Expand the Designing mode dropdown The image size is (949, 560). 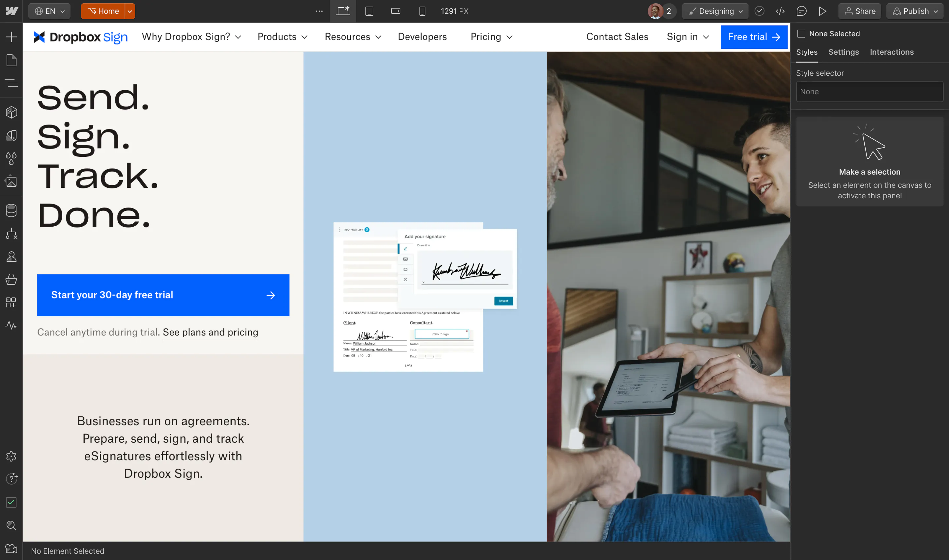(715, 11)
